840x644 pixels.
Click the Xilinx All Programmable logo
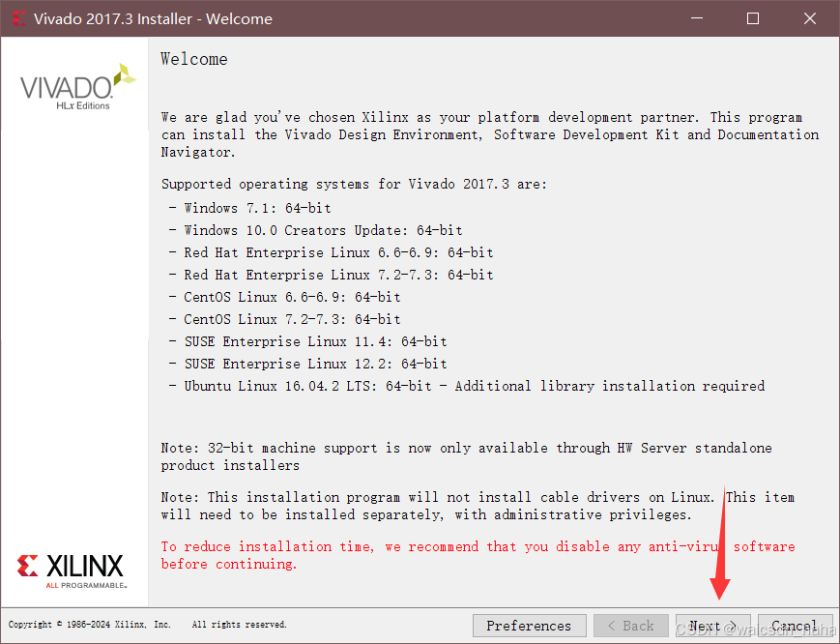click(72, 571)
